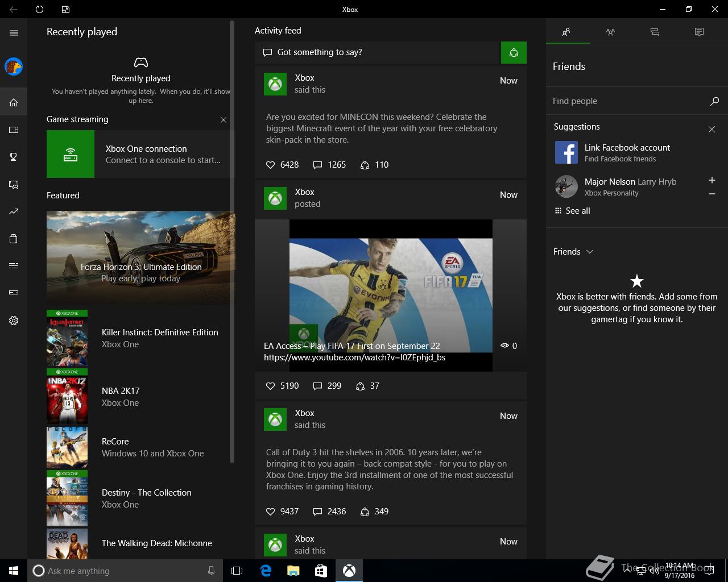Click 'Got something to say?' post box

click(x=377, y=52)
